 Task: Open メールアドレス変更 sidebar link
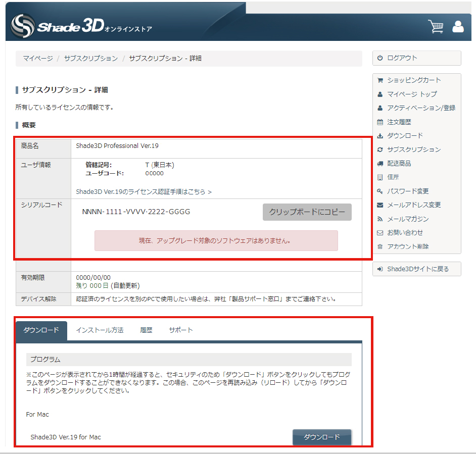414,205
